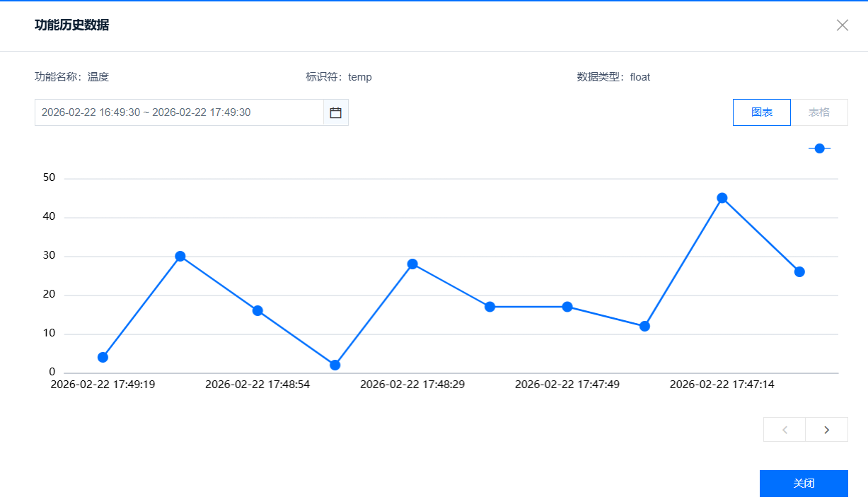The height and width of the screenshot is (504, 868).
Task: Click the 2026-02-22 17:47:14 axis label
Action: coord(722,385)
